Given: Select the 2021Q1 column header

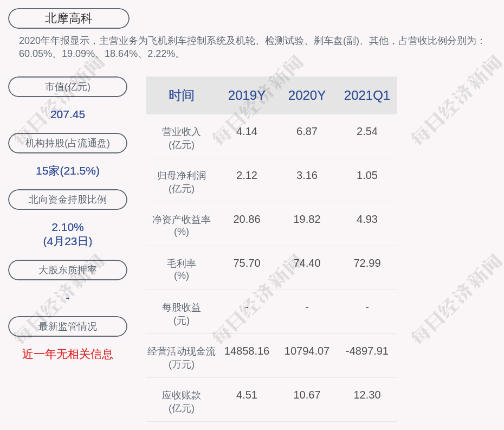Looking at the screenshot, I should click(x=367, y=95).
